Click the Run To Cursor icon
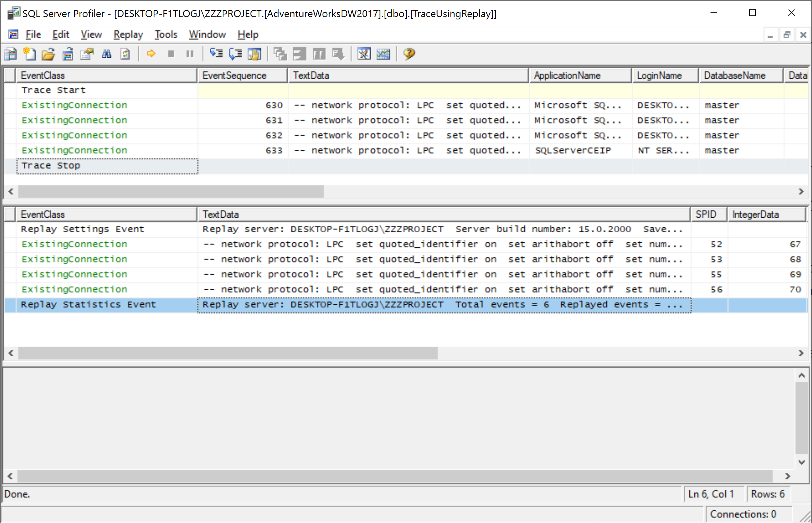This screenshot has height=523, width=812. 235,54
